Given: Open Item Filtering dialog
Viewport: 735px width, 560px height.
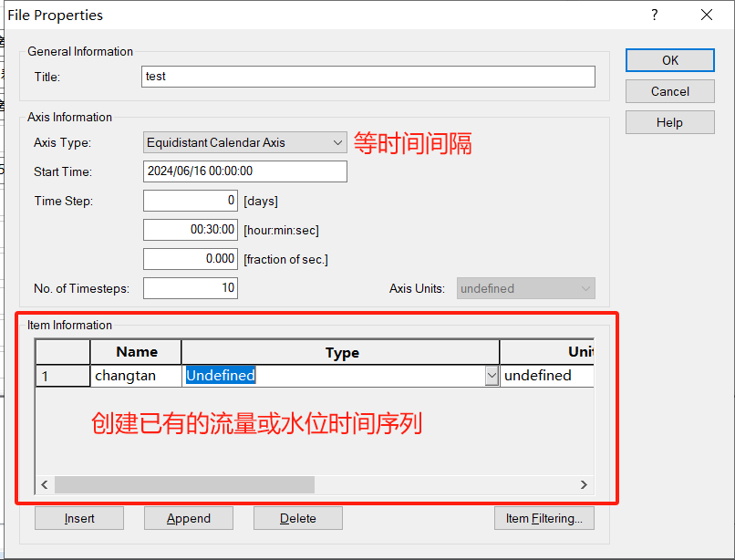Looking at the screenshot, I should pyautogui.click(x=544, y=518).
